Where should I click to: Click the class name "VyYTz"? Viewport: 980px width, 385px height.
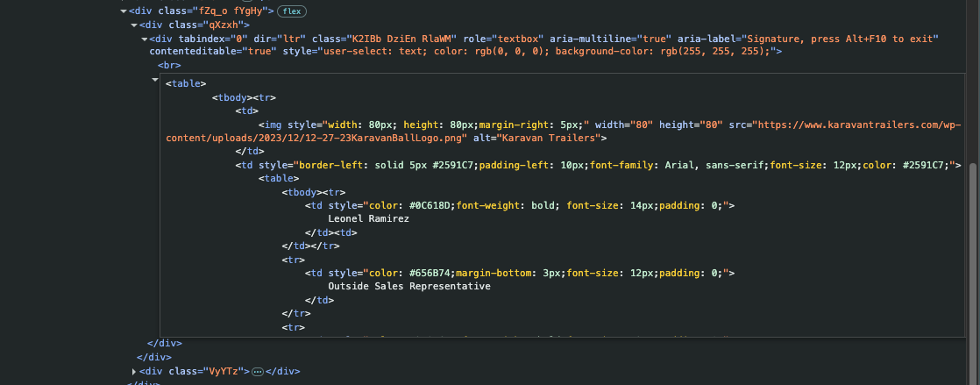pyautogui.click(x=222, y=371)
